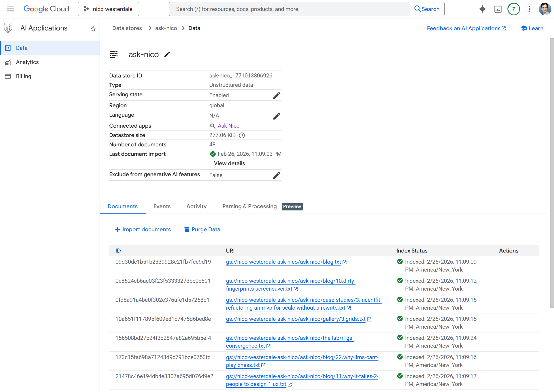The width and height of the screenshot is (554, 392).
Task: Open the Ask Nico connected app
Action: point(228,126)
